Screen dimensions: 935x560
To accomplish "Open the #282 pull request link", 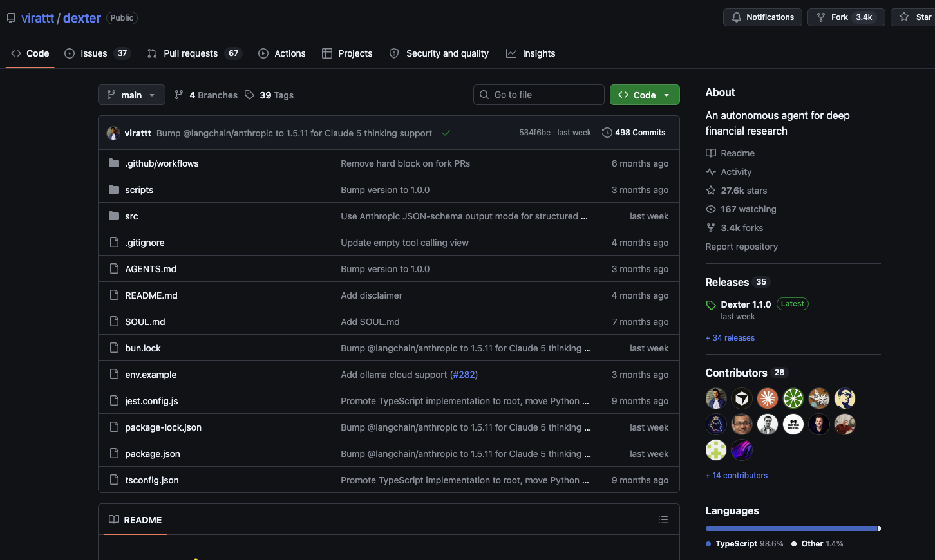I will (x=464, y=375).
